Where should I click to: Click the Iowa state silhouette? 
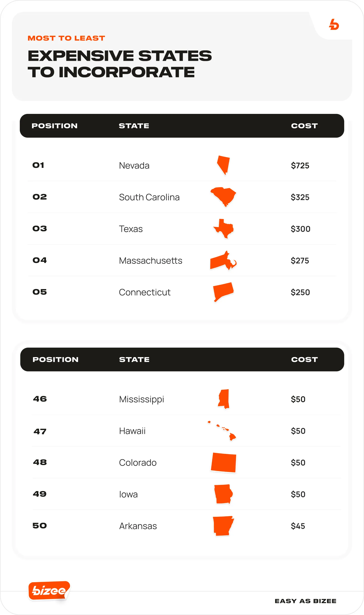pos(223,494)
